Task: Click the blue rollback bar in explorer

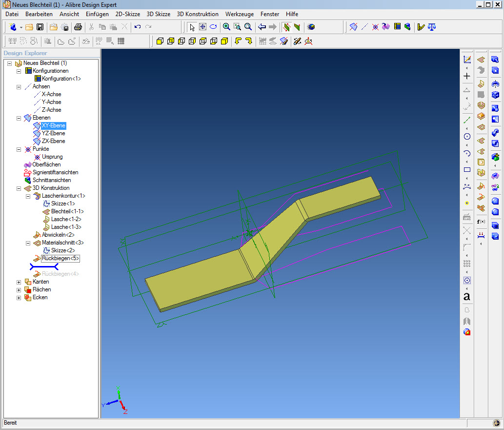Action: pos(44,266)
